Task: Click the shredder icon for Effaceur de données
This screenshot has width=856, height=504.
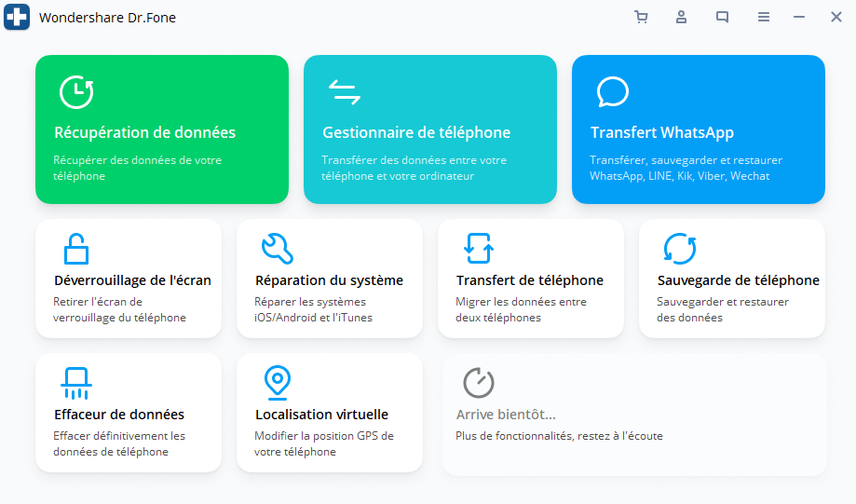Action: pyautogui.click(x=75, y=383)
